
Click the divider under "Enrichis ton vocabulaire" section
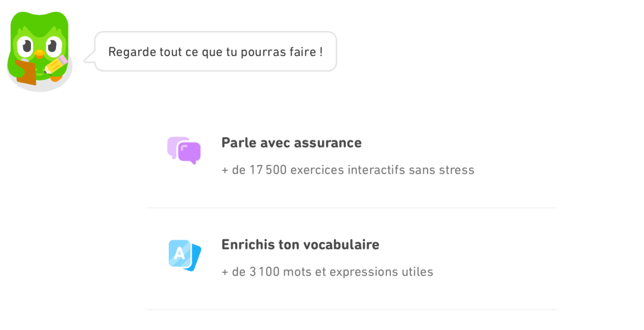[351, 309]
